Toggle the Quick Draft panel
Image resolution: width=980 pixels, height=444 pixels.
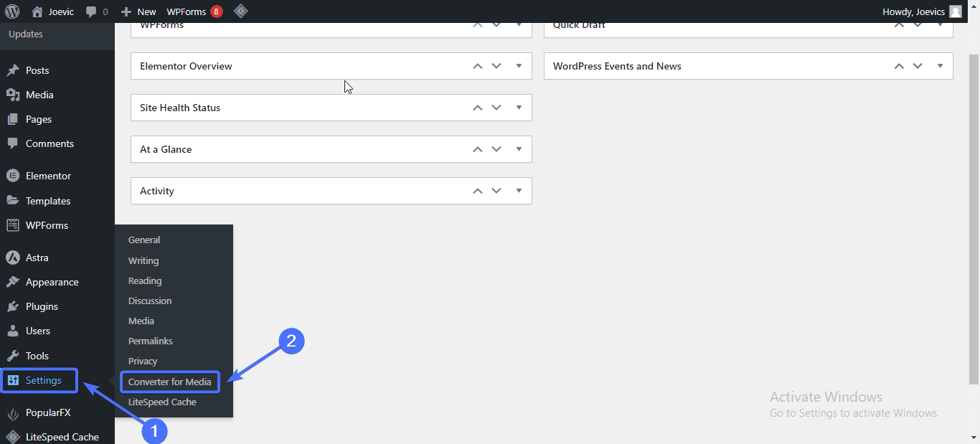click(941, 25)
